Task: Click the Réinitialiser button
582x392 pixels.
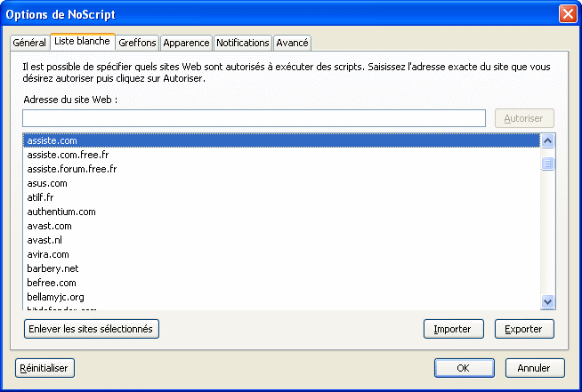Action: [x=44, y=368]
